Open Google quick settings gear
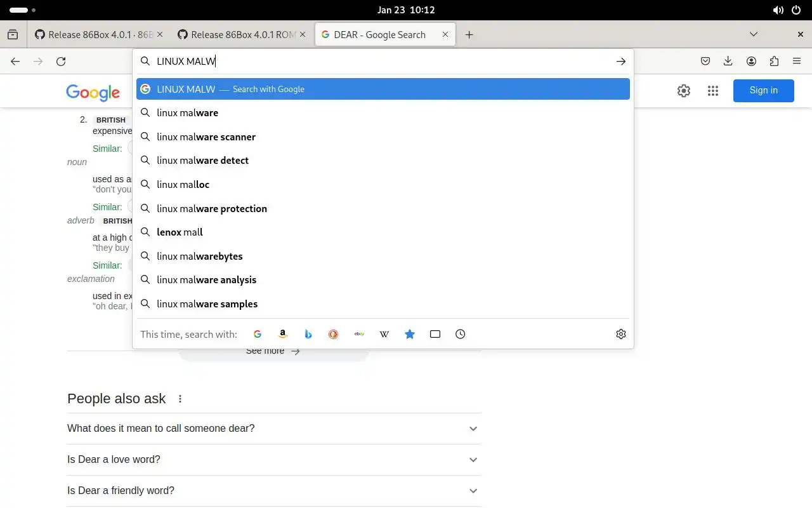Viewport: 812px width, 508px height. click(x=684, y=91)
